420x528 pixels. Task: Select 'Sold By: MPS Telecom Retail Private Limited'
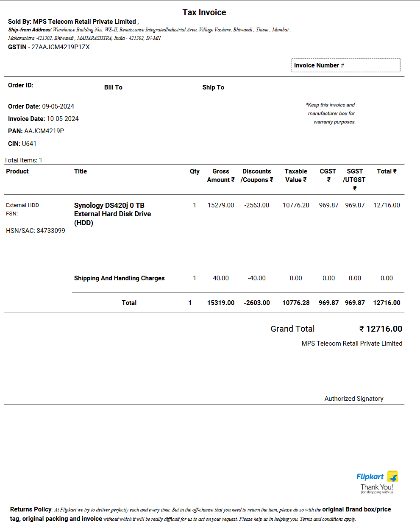coord(72,22)
